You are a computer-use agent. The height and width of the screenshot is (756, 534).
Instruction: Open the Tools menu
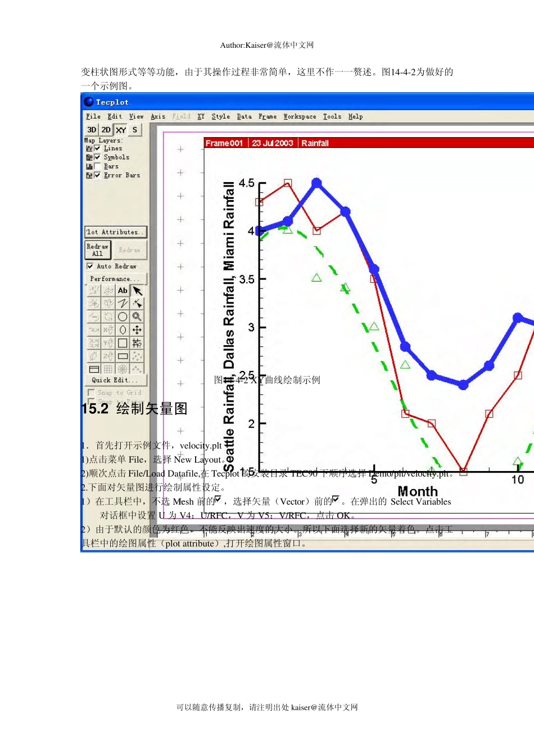pos(332,116)
